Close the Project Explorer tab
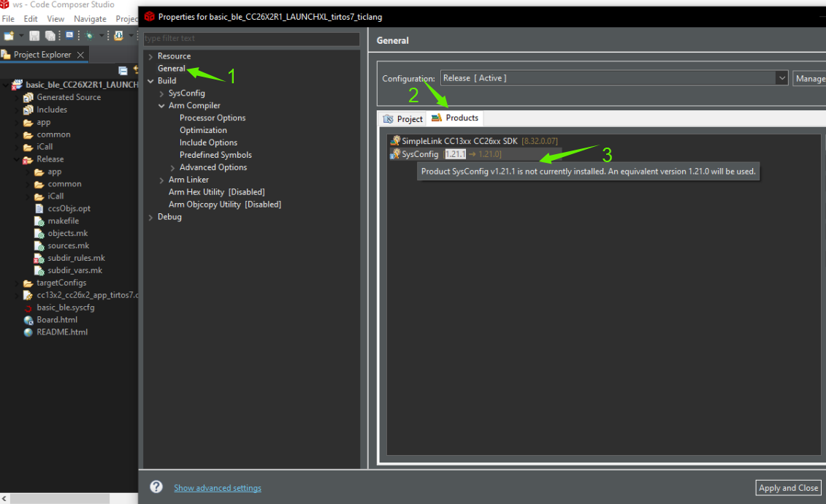 pos(80,55)
